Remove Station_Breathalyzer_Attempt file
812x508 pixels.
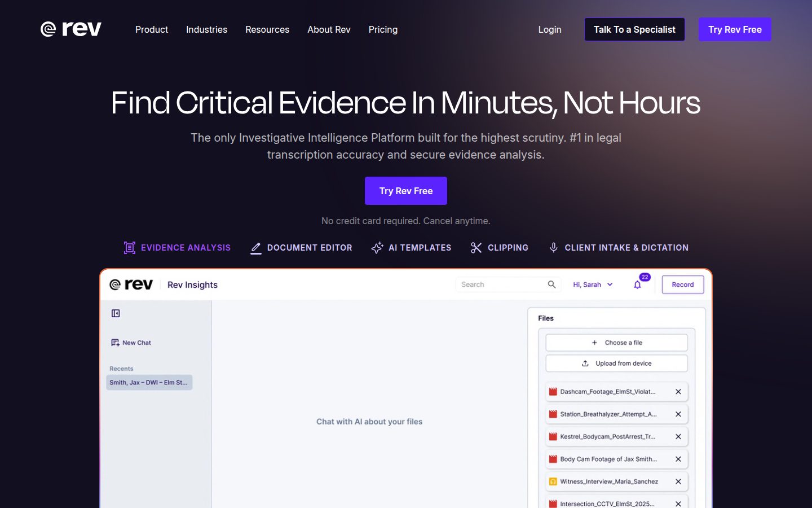tap(678, 414)
